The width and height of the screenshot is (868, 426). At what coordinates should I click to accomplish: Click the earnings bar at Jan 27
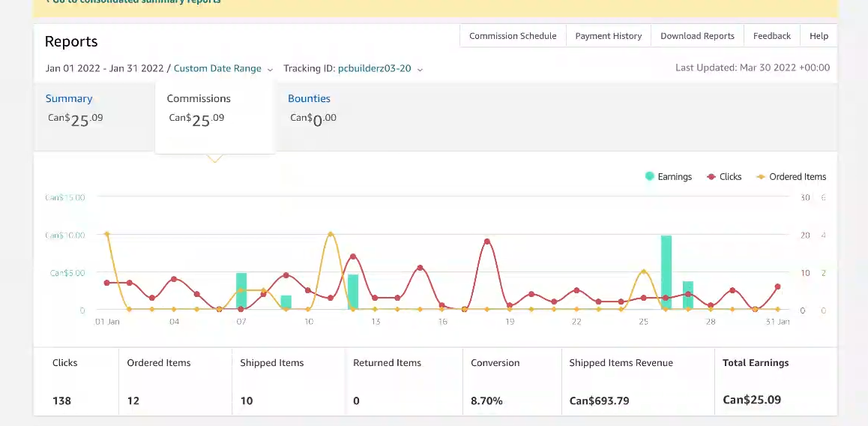tap(688, 295)
